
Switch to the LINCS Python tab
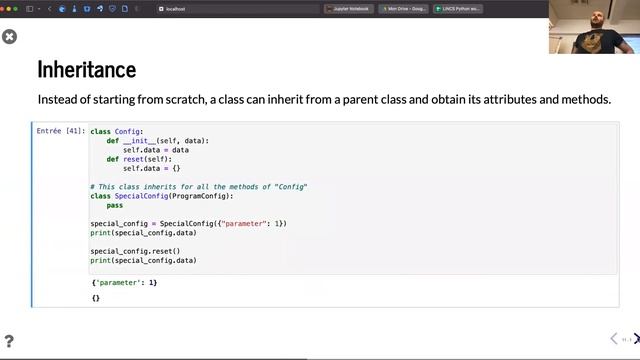pyautogui.click(x=458, y=9)
